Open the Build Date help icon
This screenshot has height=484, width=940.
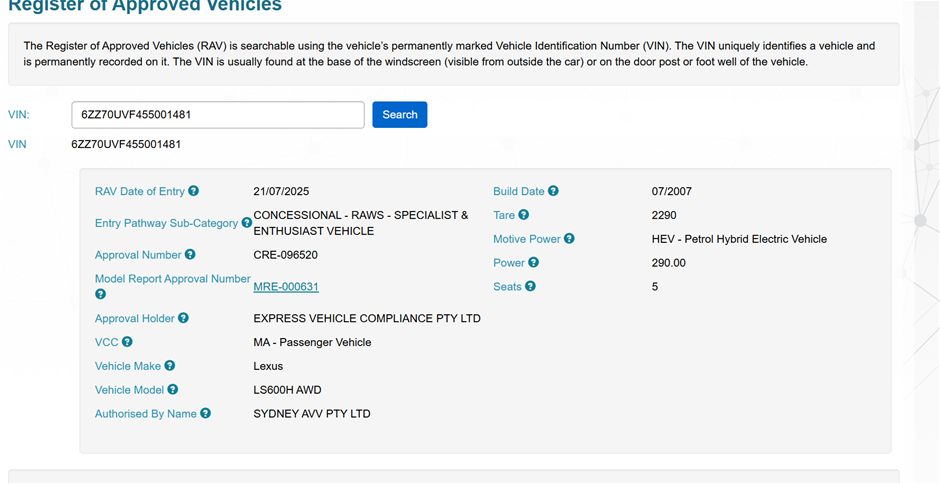[x=553, y=191]
